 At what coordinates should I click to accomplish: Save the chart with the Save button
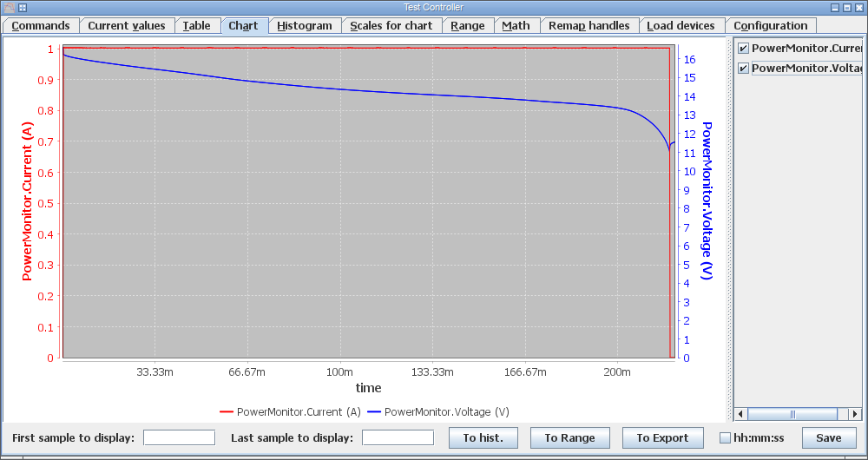click(829, 437)
